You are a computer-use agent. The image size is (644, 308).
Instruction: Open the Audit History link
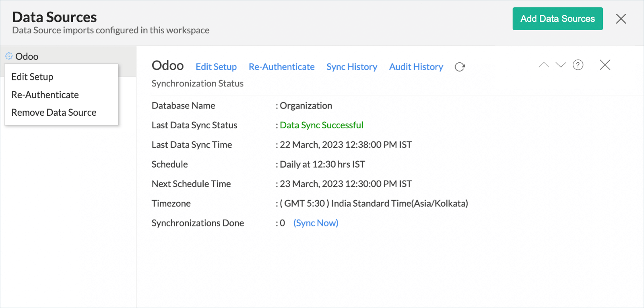416,67
